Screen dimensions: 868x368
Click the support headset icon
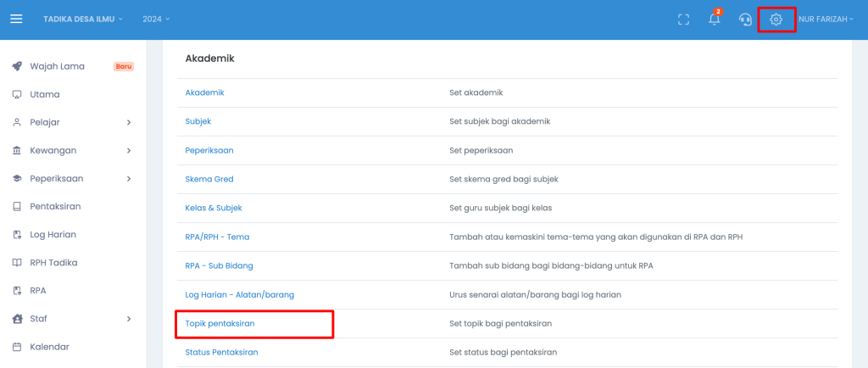pyautogui.click(x=745, y=20)
